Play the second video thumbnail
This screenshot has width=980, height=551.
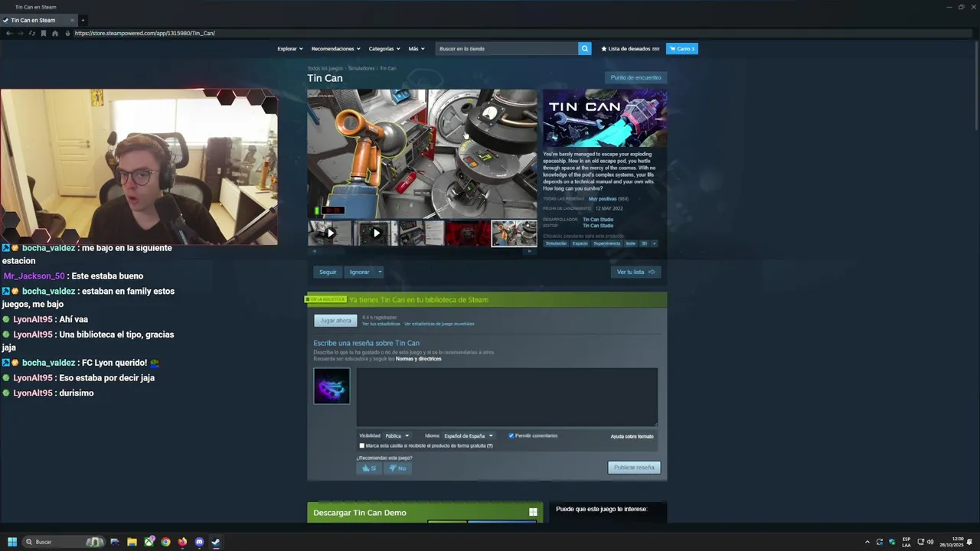pyautogui.click(x=376, y=233)
